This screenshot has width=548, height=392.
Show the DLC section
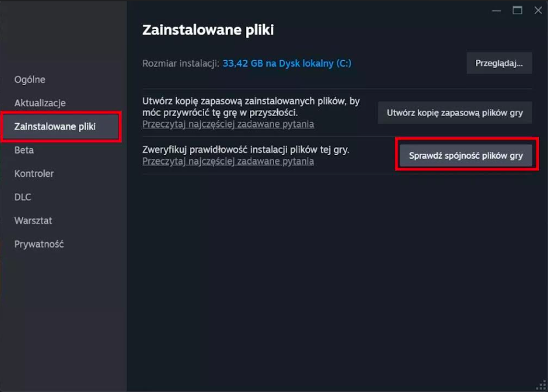23,197
